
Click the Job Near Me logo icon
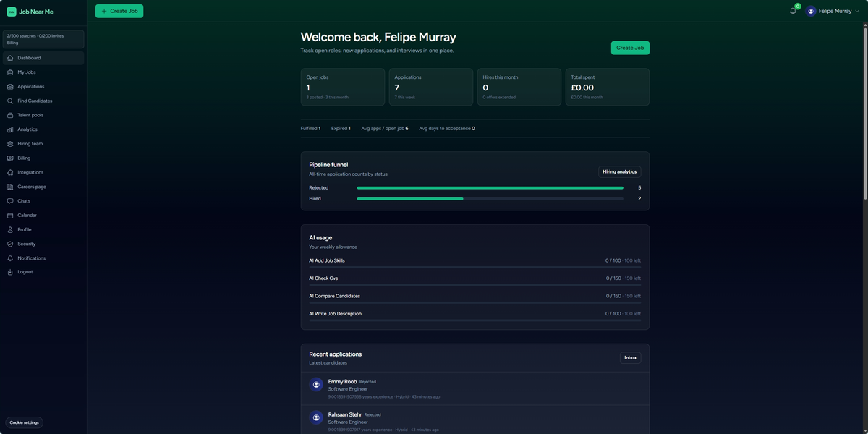pyautogui.click(x=12, y=12)
